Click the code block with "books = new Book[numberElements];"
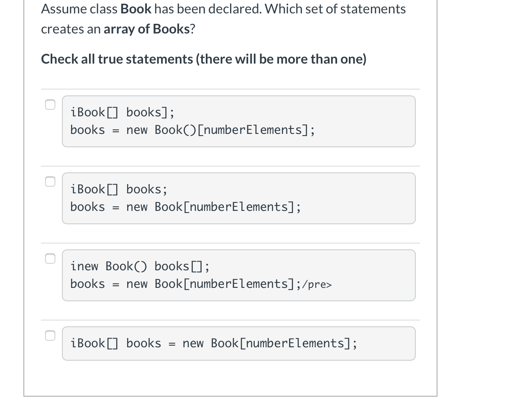Image resolution: width=532 pixels, height=400 pixels. (238, 198)
